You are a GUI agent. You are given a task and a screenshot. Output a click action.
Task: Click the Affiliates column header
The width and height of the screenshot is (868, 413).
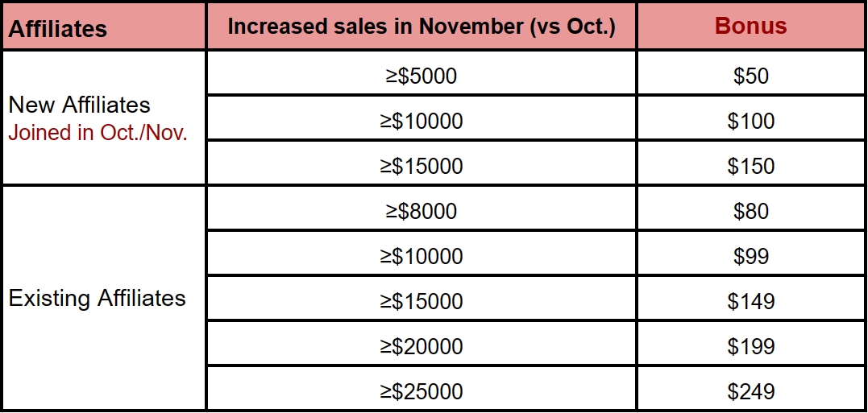[104, 27]
